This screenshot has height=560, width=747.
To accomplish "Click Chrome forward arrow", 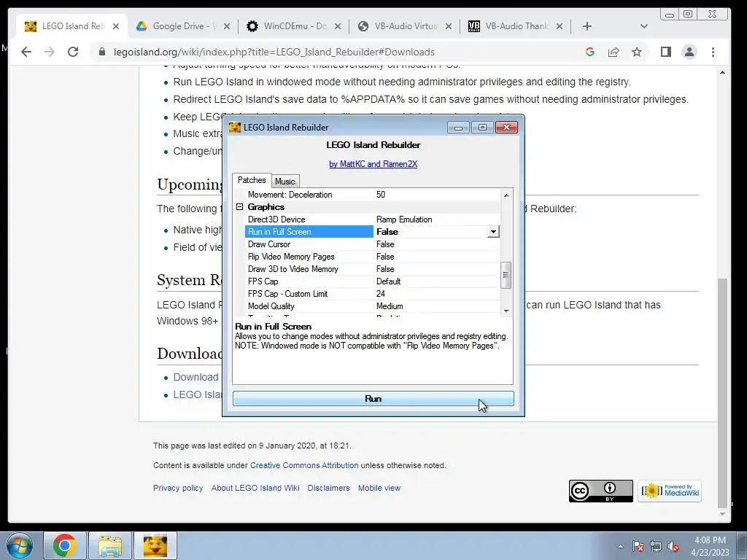I will tap(50, 52).
